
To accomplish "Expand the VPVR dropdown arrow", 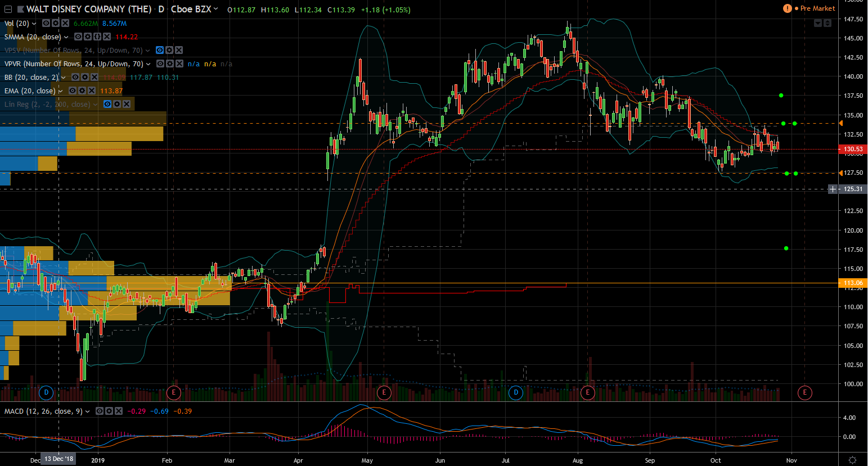I will (x=149, y=64).
